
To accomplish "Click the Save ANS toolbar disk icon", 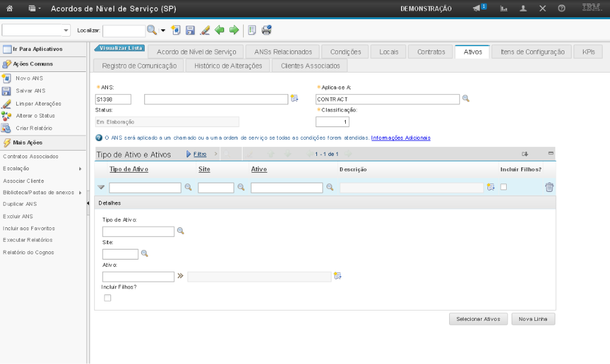I will click(x=190, y=30).
